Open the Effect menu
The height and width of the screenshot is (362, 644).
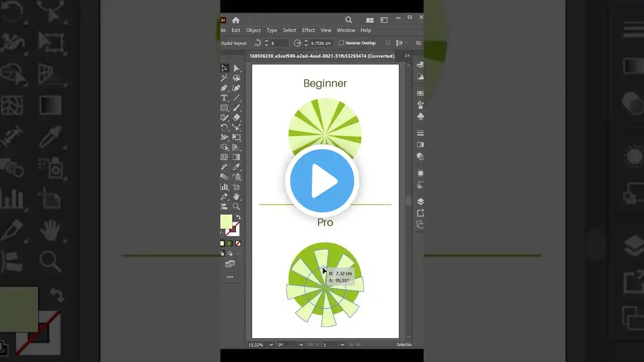tap(308, 30)
